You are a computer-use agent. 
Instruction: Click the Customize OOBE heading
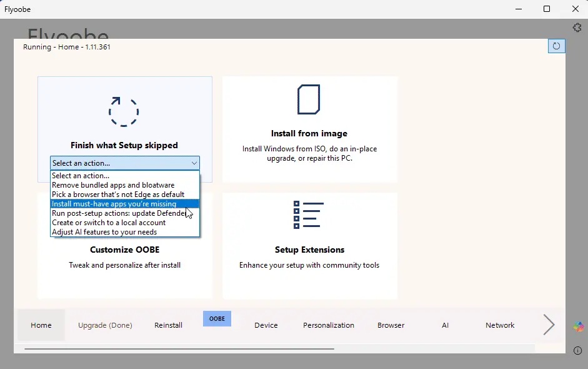[x=125, y=250]
